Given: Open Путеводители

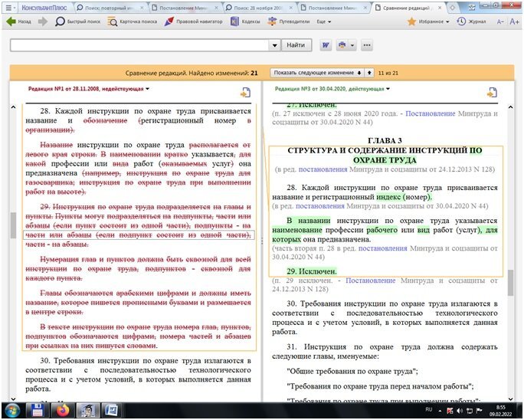Looking at the screenshot, I should point(289,21).
